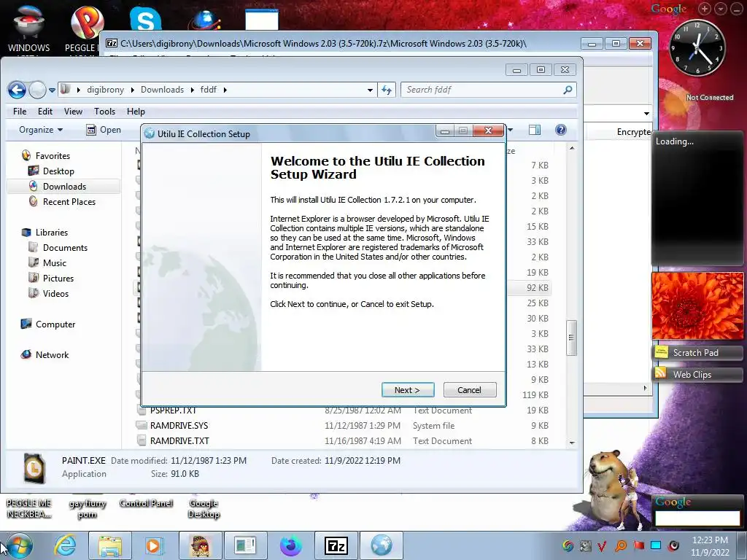Open the Skype desktop icon
This screenshot has height=560, width=747.
point(145,20)
